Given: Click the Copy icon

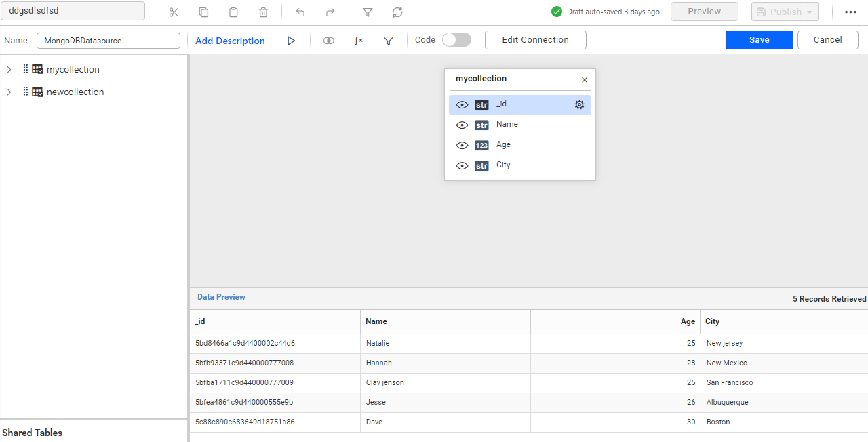Looking at the screenshot, I should [x=203, y=12].
